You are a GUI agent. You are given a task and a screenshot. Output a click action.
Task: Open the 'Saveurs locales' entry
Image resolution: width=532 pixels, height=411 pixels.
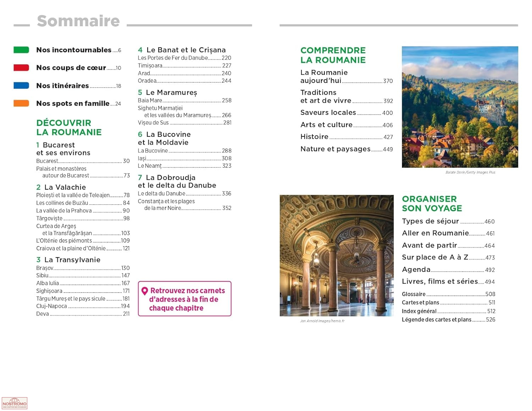point(347,113)
